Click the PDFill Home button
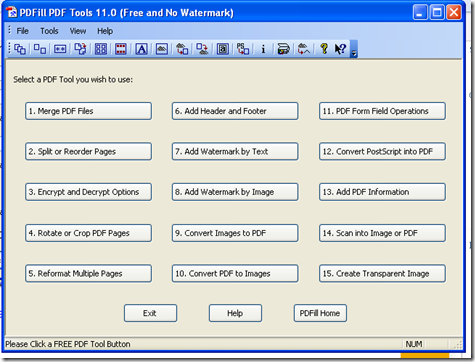 click(320, 313)
